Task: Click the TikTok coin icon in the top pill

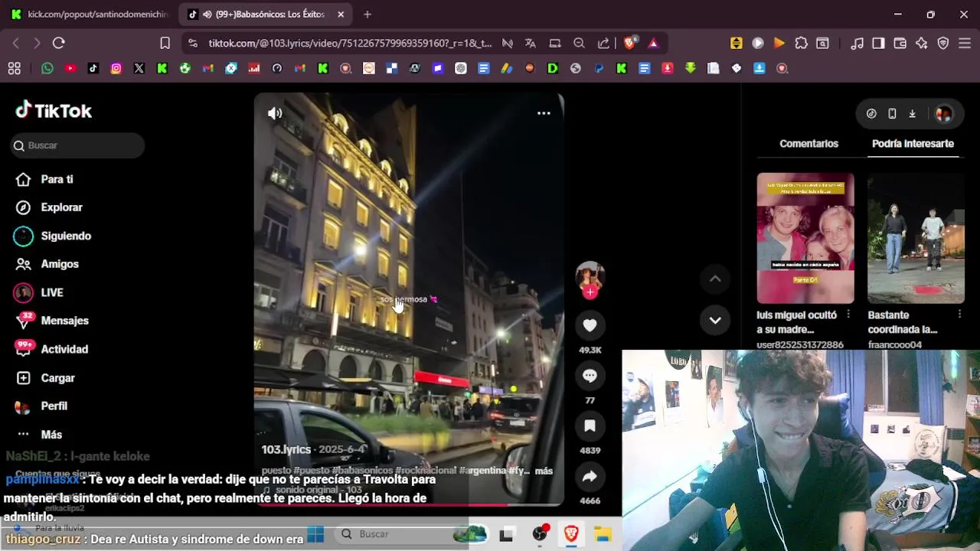Action: pyautogui.click(x=871, y=114)
